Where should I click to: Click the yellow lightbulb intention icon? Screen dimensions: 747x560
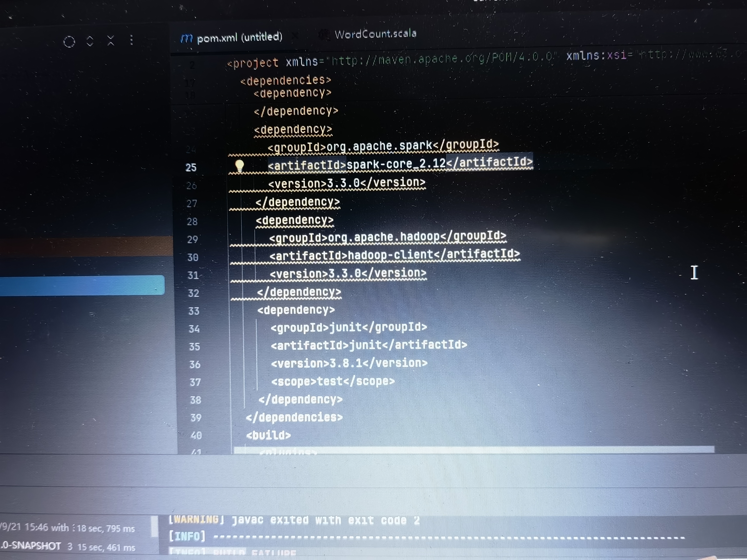[x=239, y=165]
